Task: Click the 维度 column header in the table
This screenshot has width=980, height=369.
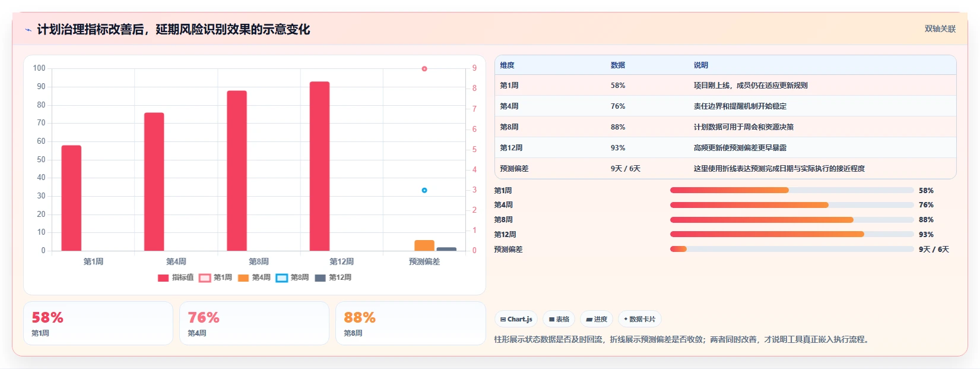Action: [x=508, y=65]
